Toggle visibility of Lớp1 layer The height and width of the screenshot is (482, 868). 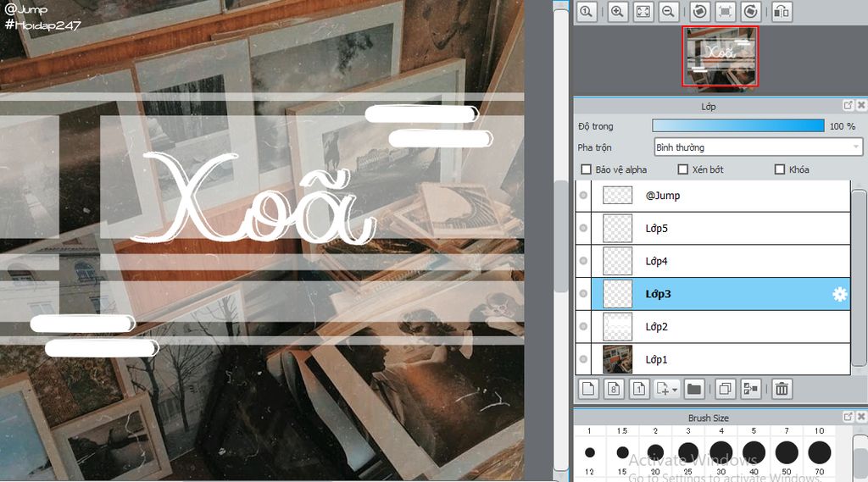(x=583, y=359)
